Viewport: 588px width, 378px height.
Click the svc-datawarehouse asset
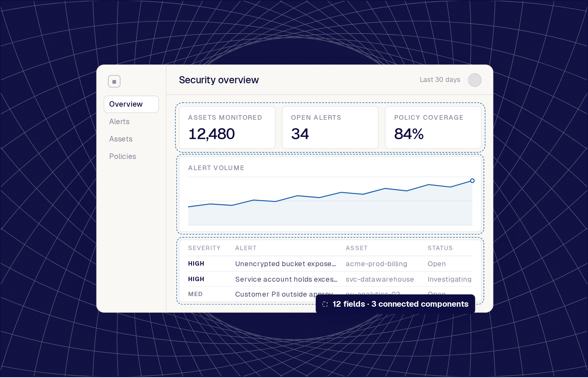point(380,279)
